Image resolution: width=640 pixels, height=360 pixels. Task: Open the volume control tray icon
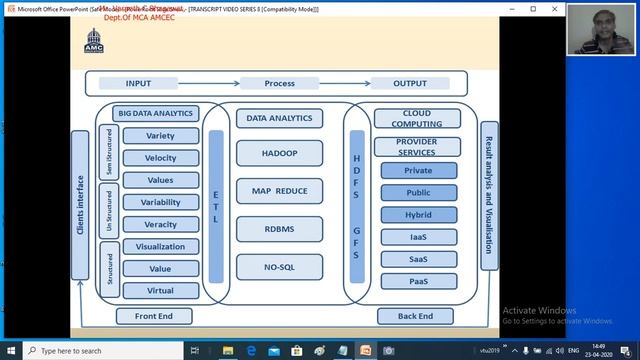tap(560, 351)
